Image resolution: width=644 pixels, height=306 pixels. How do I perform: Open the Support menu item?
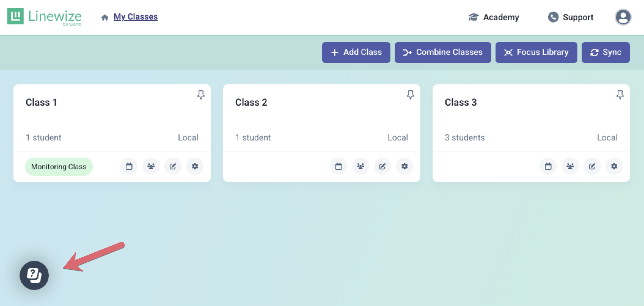(x=571, y=17)
